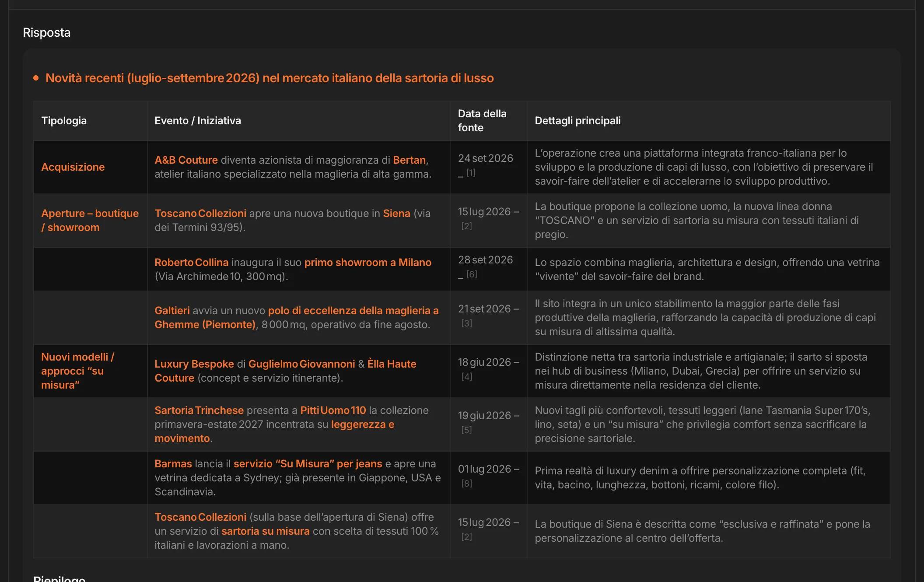Click the Risposta heading
The image size is (924, 582).
click(46, 32)
